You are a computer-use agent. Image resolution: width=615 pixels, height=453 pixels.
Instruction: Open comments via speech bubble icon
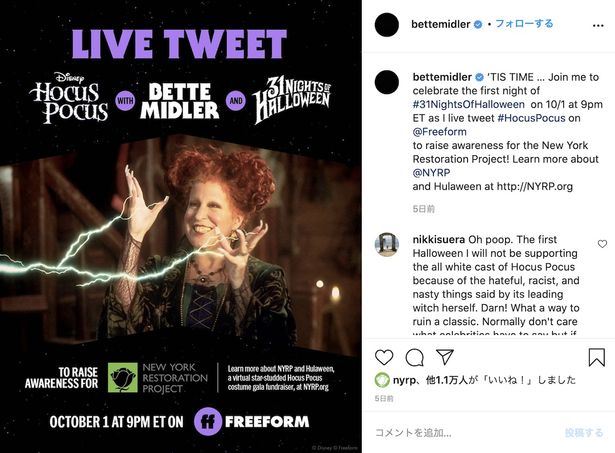[x=415, y=357]
